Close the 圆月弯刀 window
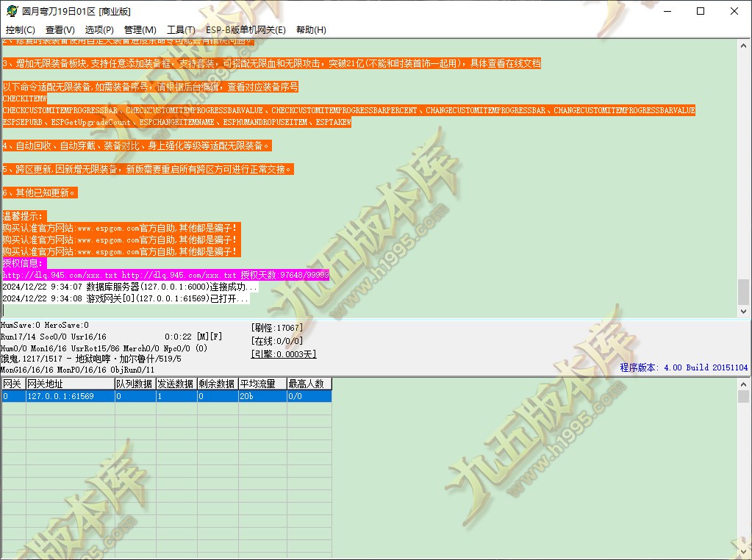The height and width of the screenshot is (560, 752). click(734, 11)
